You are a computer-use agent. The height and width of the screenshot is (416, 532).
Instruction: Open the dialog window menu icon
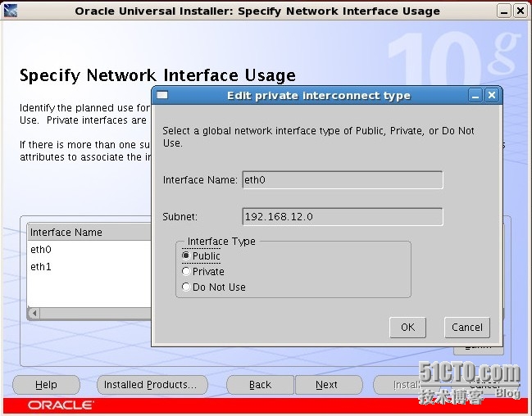click(162, 95)
